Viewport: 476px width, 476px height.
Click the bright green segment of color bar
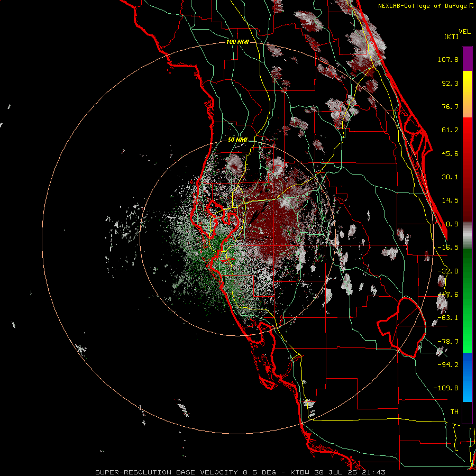coord(467,300)
